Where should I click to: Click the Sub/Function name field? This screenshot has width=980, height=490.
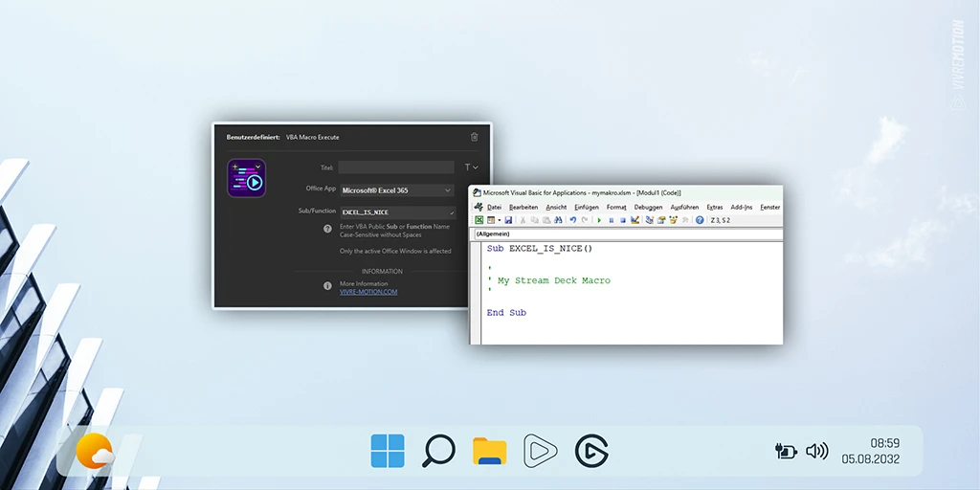coord(396,212)
